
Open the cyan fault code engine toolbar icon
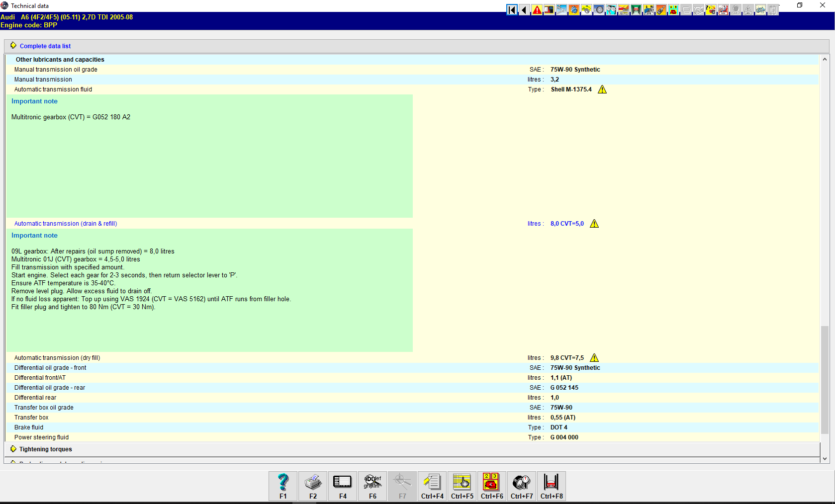tap(673, 10)
